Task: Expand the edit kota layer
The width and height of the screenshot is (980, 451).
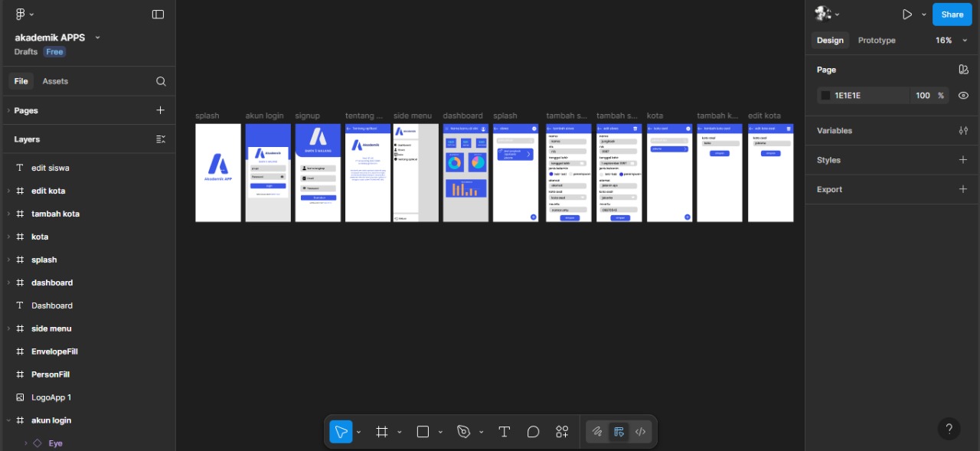Action: point(8,191)
